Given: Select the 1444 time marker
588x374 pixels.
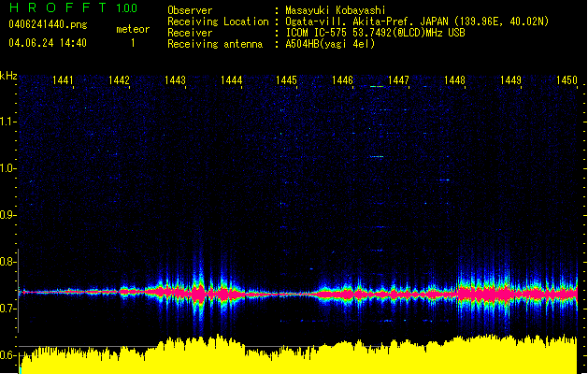Looking at the screenshot, I should [x=232, y=80].
